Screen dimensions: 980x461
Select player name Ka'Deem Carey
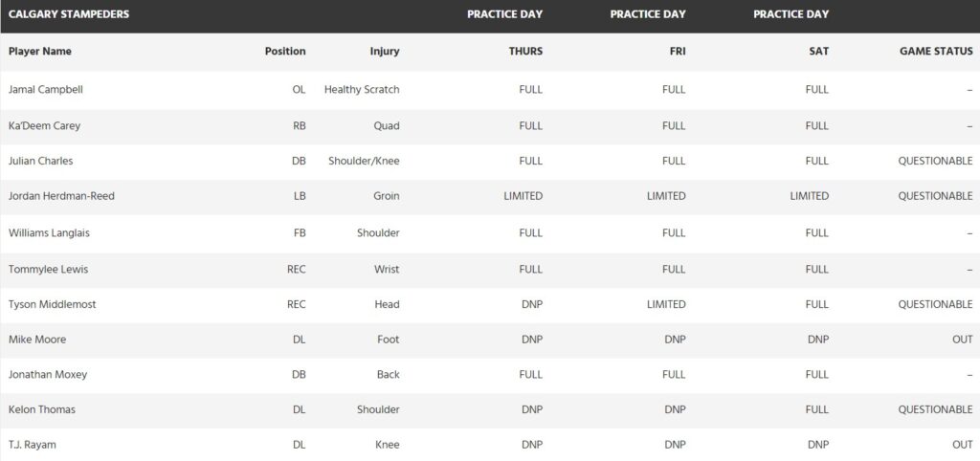(x=44, y=125)
